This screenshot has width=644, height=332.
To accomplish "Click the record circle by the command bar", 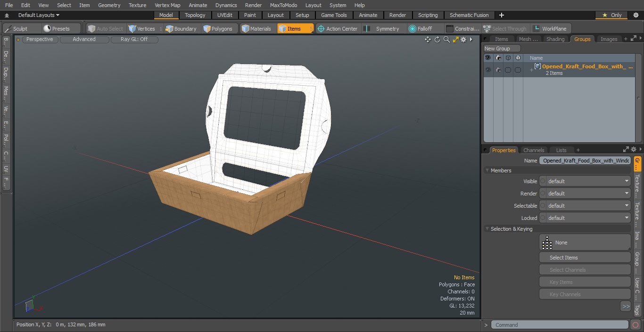I will [635, 325].
